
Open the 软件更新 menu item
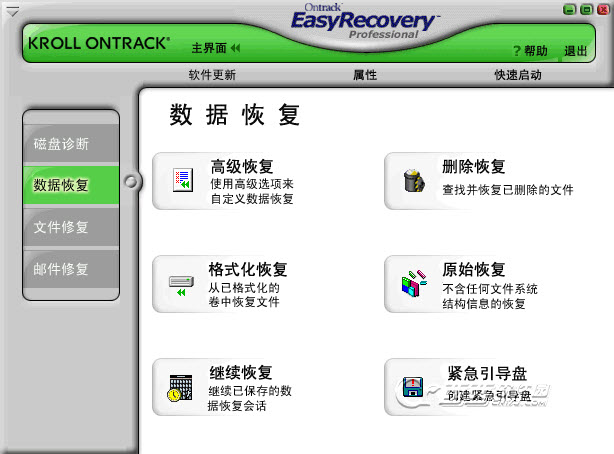(212, 74)
